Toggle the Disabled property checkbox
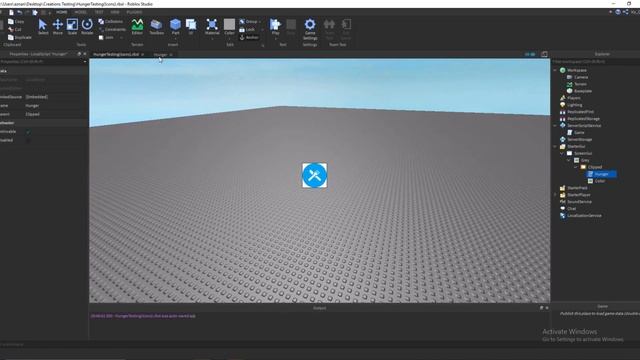This screenshot has width=640, height=360. [x=28, y=140]
